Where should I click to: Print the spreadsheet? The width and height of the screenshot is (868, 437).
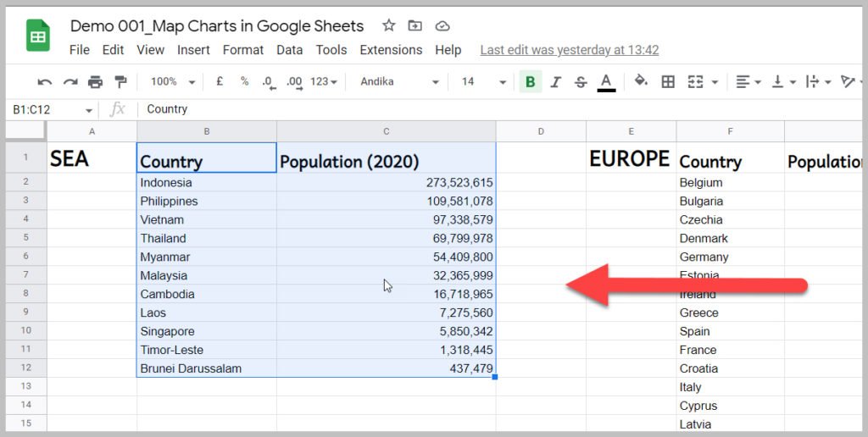tap(95, 82)
